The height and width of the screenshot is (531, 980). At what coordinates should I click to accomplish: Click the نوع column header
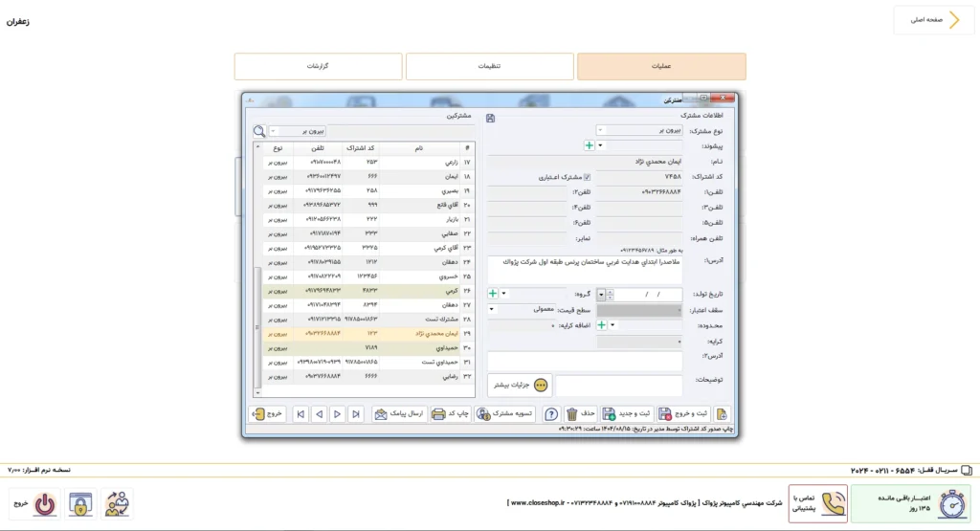point(278,148)
